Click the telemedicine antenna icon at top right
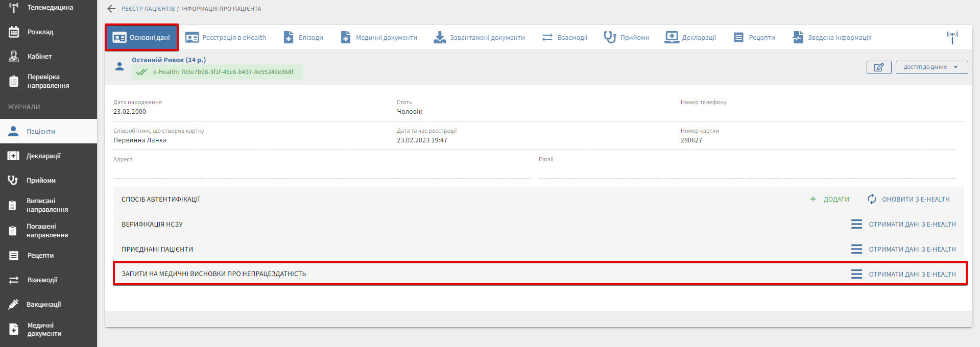The image size is (980, 347). point(952,37)
